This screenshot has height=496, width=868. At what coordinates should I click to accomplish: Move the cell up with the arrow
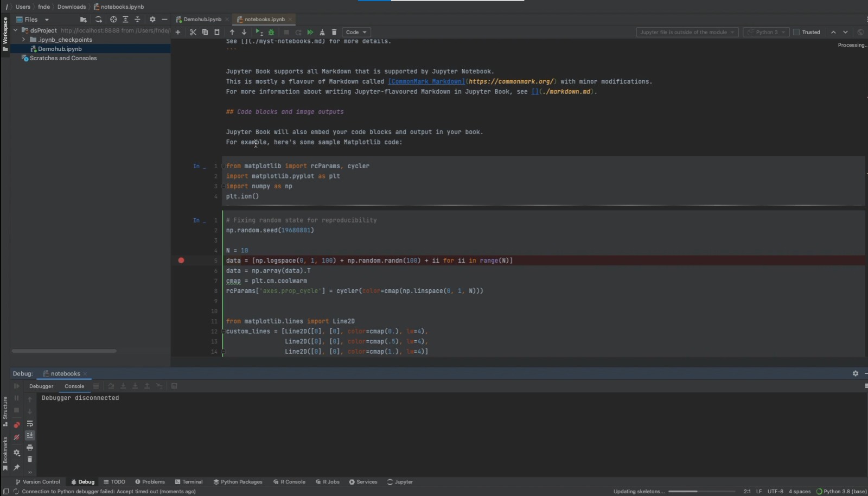click(232, 33)
